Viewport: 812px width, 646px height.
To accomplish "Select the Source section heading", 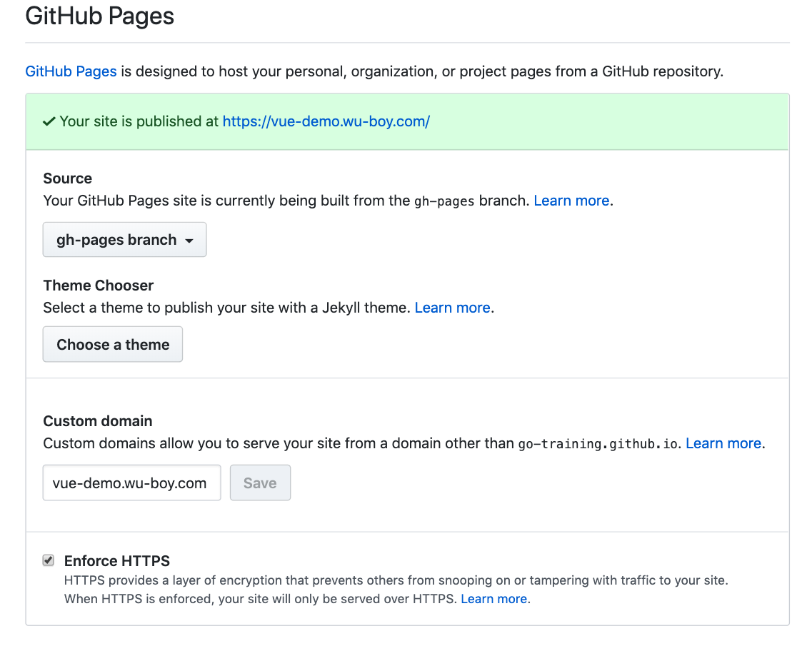I will pyautogui.click(x=68, y=178).
